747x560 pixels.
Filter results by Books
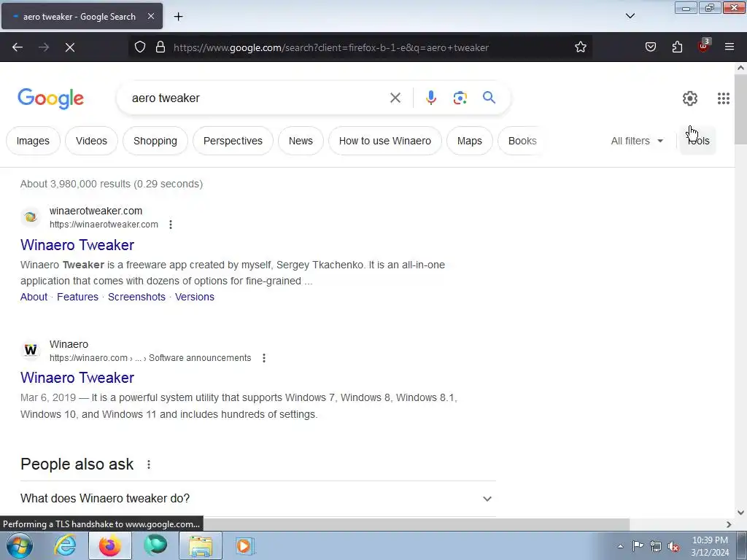522,141
